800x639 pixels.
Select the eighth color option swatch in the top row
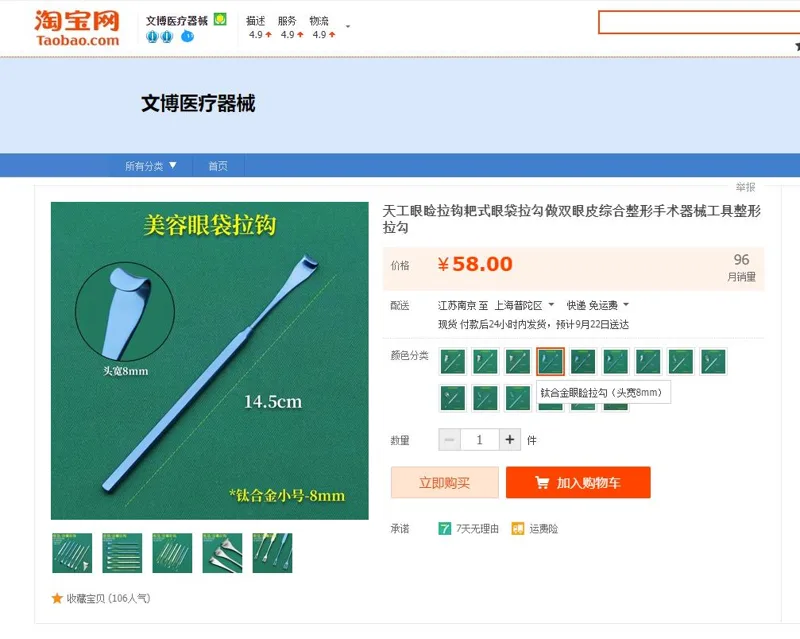point(681,361)
